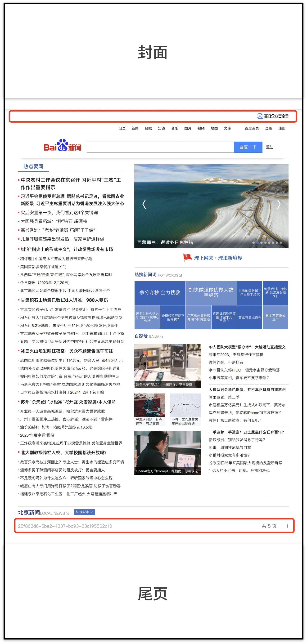Click the red flag icon beside 理上网来
Screen dimensions: 307x644
tap(187, 258)
